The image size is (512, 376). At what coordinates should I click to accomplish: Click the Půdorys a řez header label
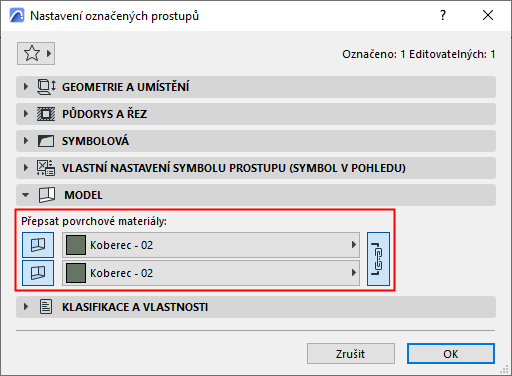[x=104, y=114]
